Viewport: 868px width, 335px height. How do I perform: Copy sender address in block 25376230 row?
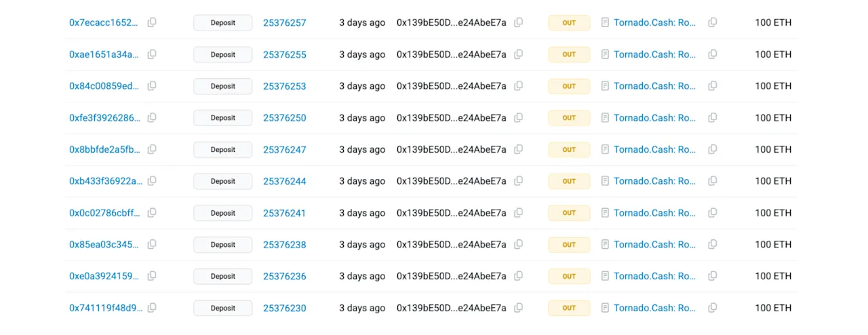click(x=518, y=308)
